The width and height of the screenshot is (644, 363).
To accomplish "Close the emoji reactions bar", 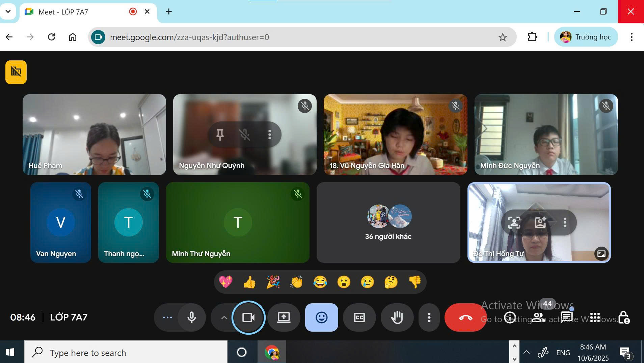I will [x=321, y=317].
